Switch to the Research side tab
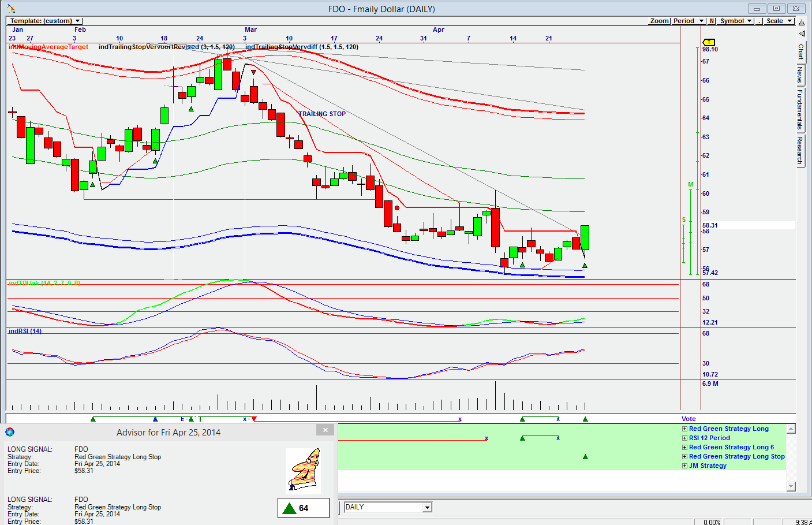812x525 pixels. (800, 150)
